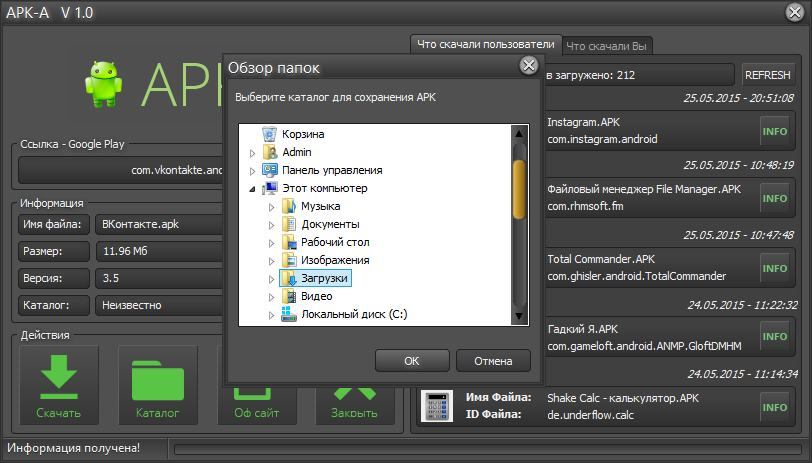Select the Корзина recycle bin icon
The image size is (812, 463).
[269, 134]
